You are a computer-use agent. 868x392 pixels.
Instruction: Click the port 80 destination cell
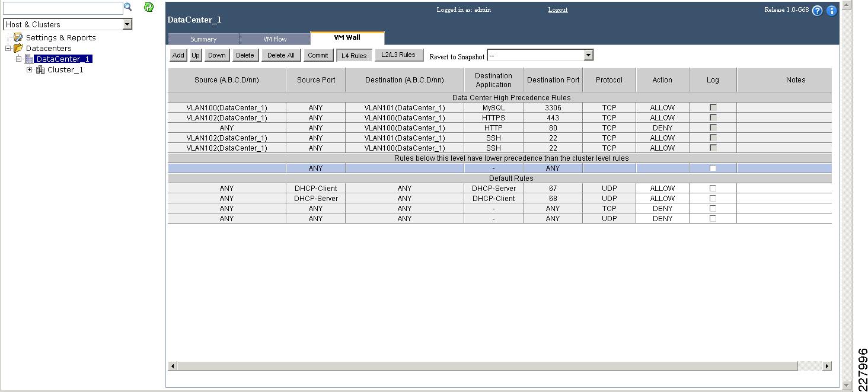553,128
